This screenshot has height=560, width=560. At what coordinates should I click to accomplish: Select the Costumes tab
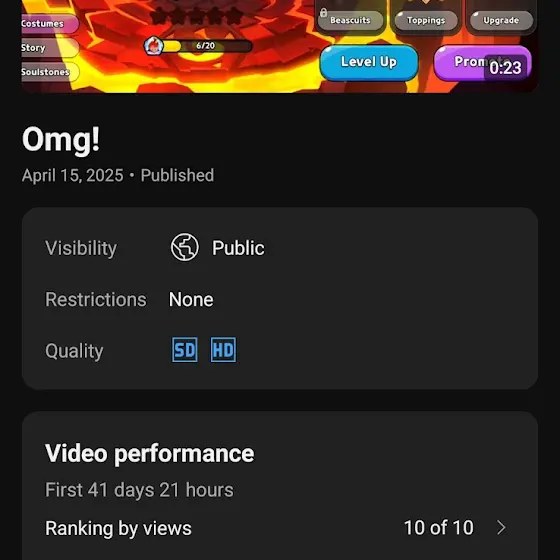click(50, 24)
